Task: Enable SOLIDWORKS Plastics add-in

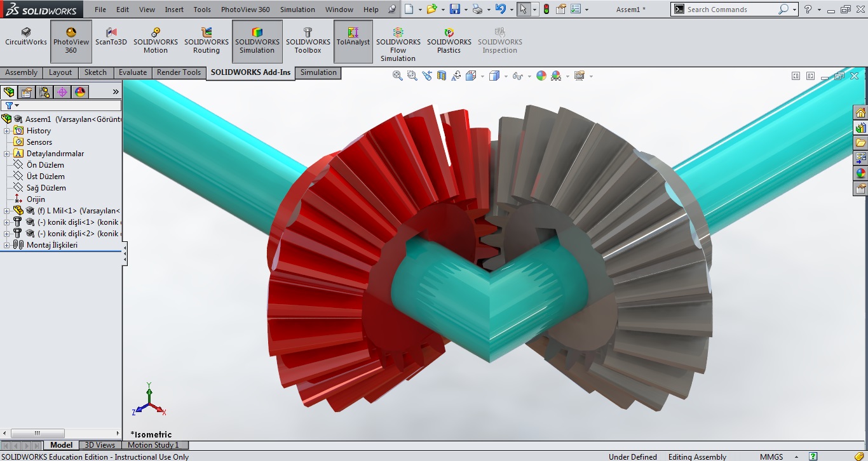Action: (449, 41)
